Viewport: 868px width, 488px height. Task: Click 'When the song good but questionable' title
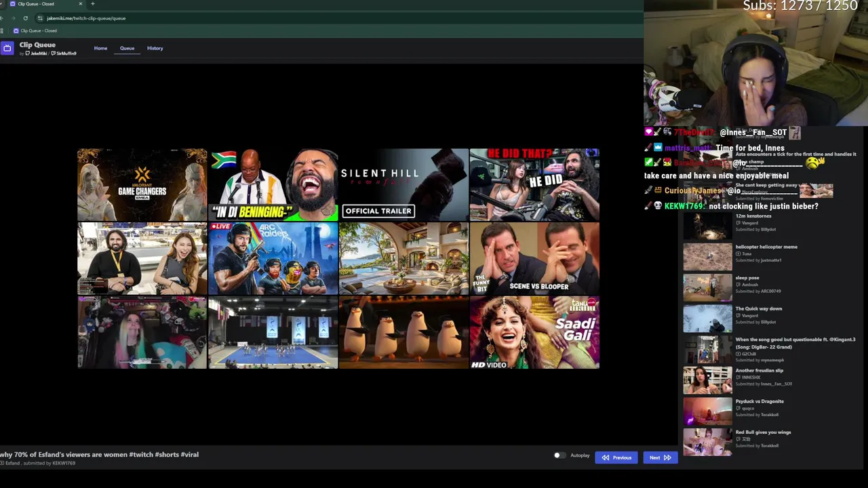[795, 343]
